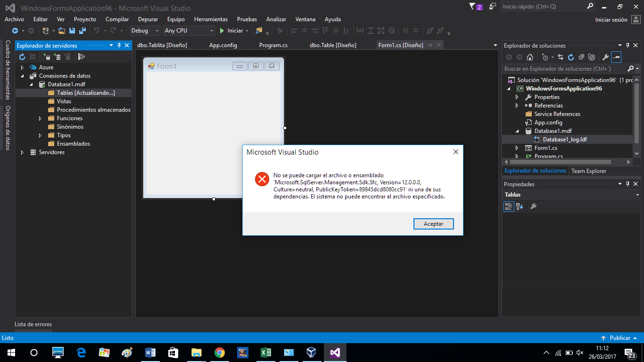Click the Navigate Backward arrow icon

coord(15,31)
